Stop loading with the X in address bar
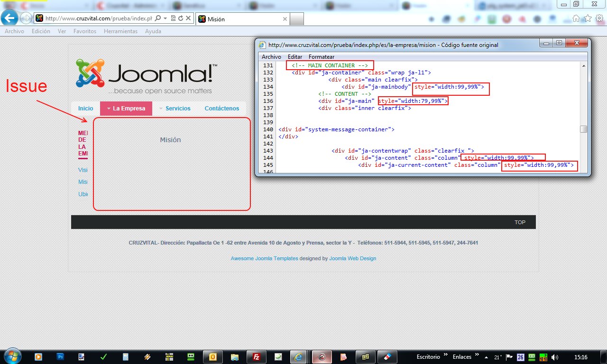This screenshot has width=607, height=364. [188, 18]
